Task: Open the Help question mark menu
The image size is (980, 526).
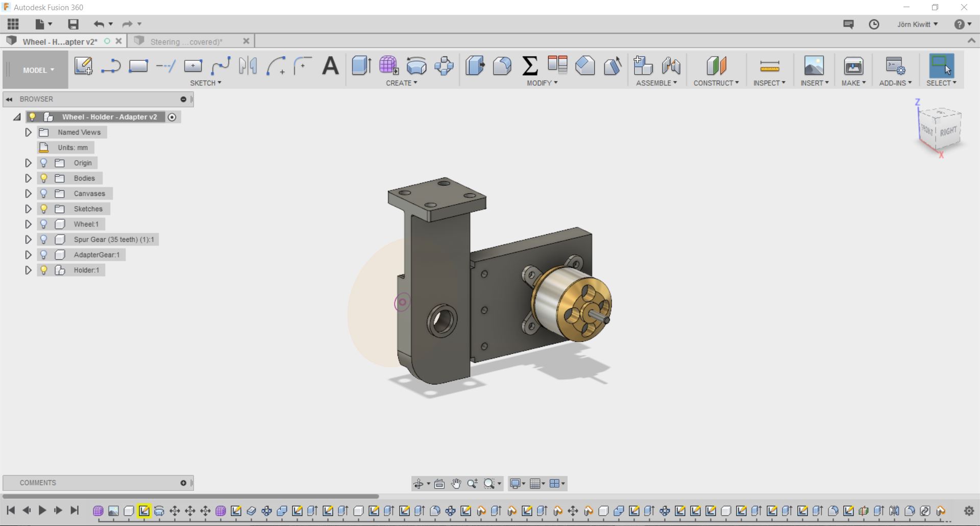Action: tap(963, 24)
